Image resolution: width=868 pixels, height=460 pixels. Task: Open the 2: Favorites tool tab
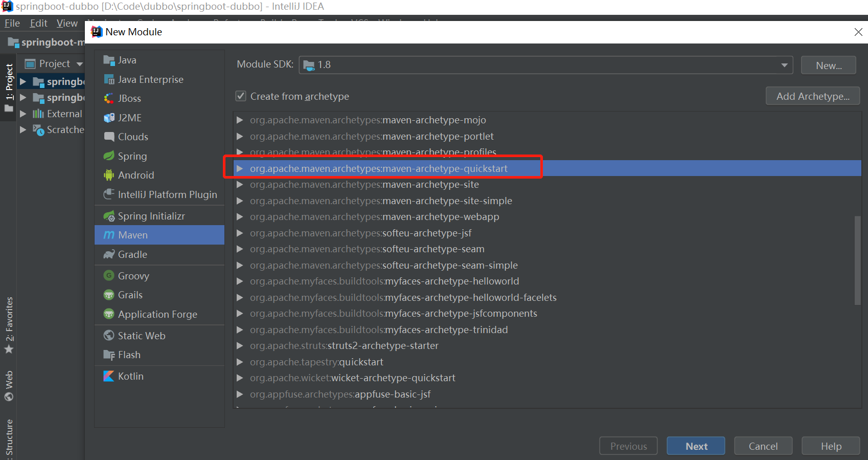coord(9,325)
